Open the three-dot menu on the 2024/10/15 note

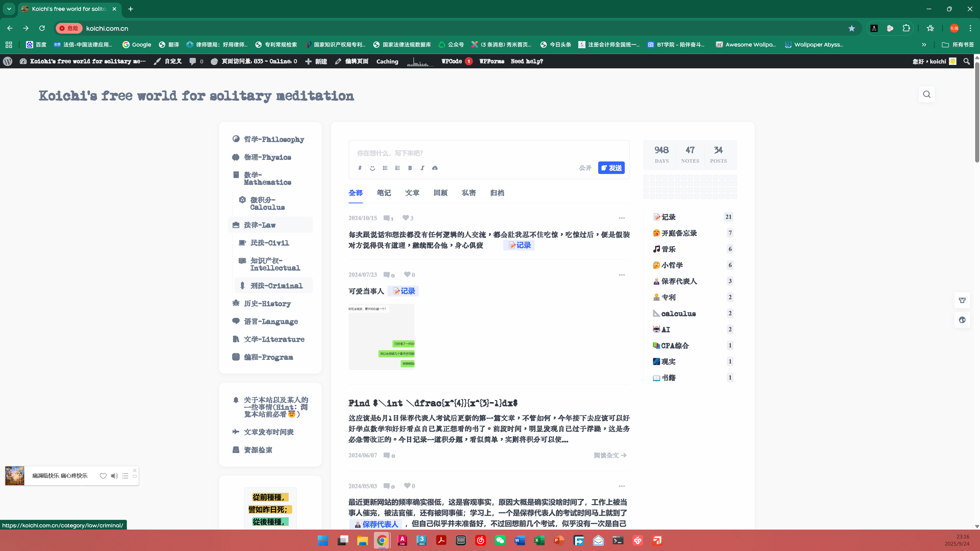[622, 218]
